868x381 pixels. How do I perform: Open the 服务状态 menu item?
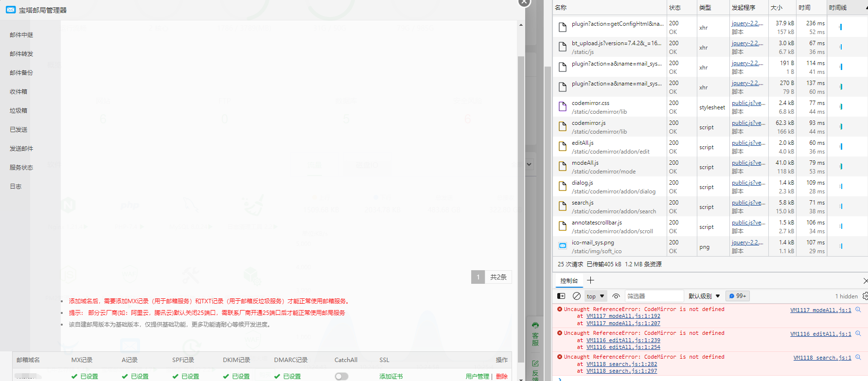coord(21,168)
